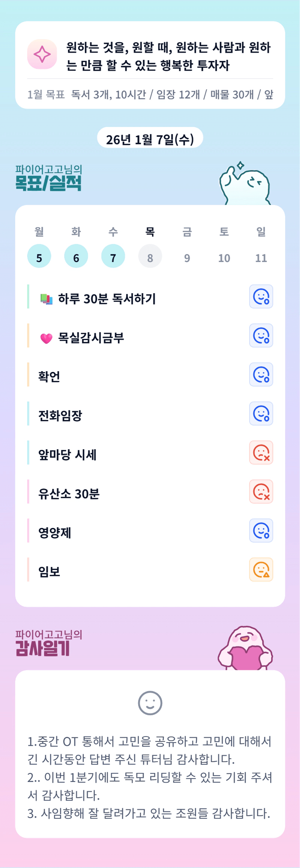300x868 pixels.
Task: Click blue smiley icon beside 전화임장
Action: tap(261, 413)
